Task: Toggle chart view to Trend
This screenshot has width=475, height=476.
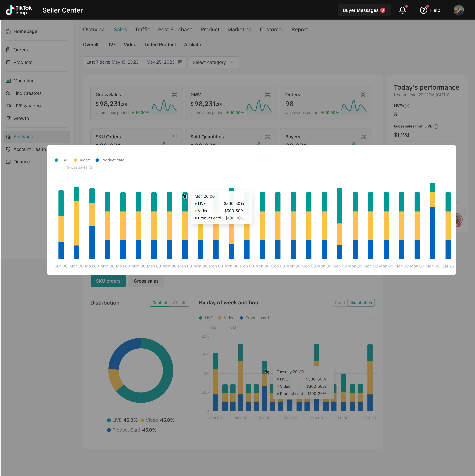Action: pyautogui.click(x=339, y=302)
